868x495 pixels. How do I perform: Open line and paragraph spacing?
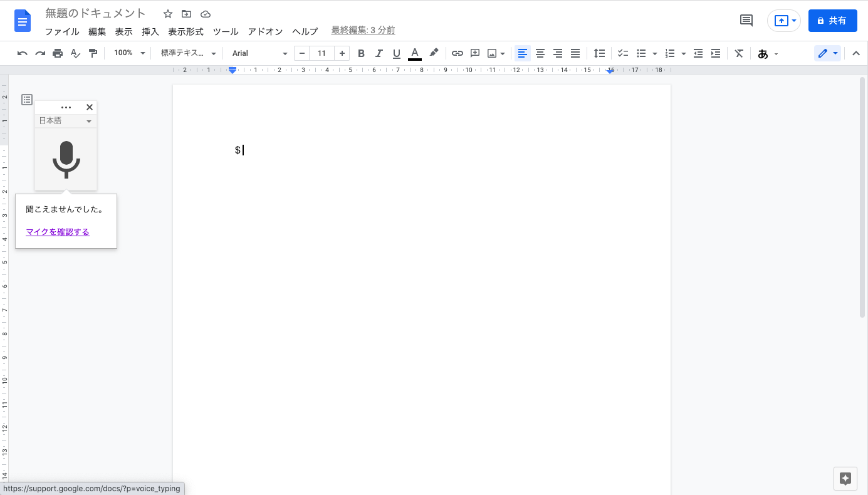[599, 53]
